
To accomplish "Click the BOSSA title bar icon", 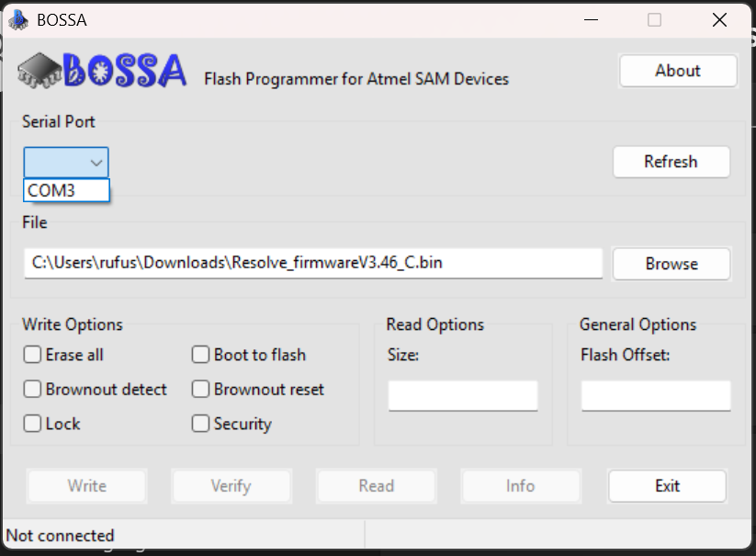I will (20, 18).
